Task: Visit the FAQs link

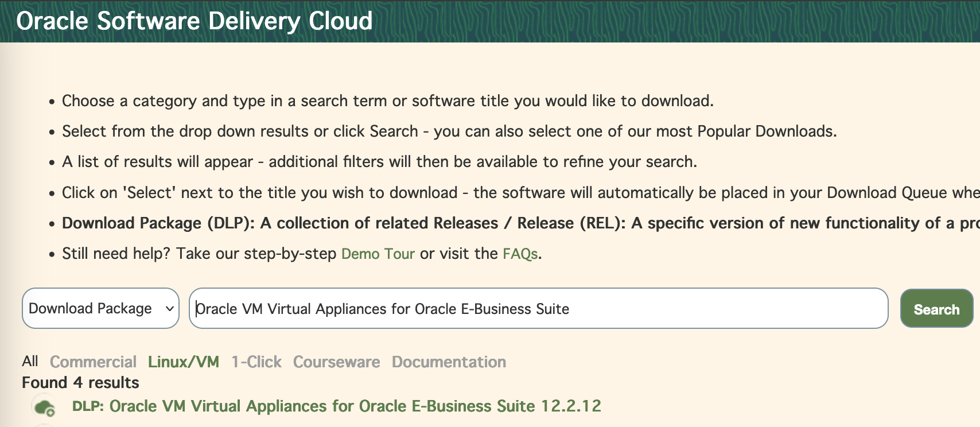Action: [x=520, y=254]
